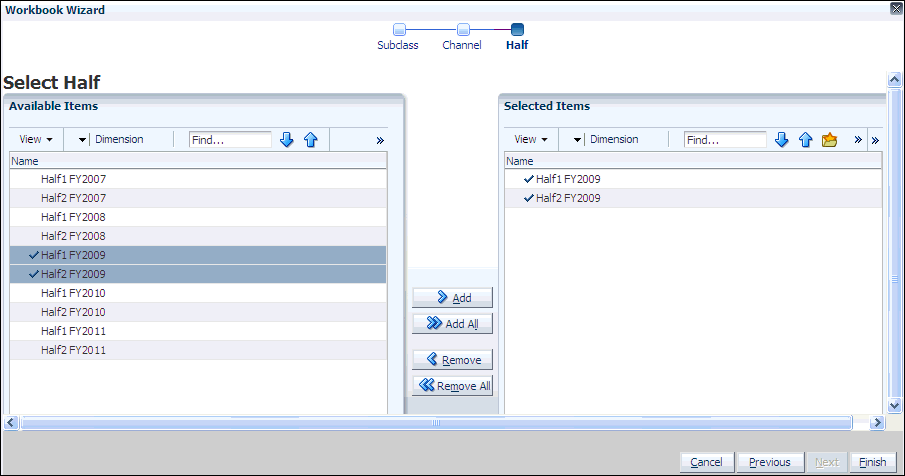Expand Available Items toolbar overflow chevron
This screenshot has height=476, width=905.
pyautogui.click(x=380, y=140)
